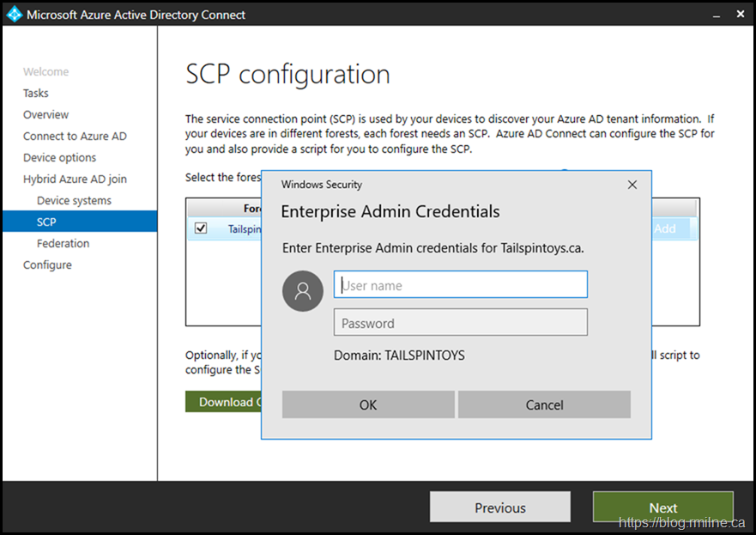Toggle the Tailspintoys forest checkbox
756x535 pixels.
(201, 228)
